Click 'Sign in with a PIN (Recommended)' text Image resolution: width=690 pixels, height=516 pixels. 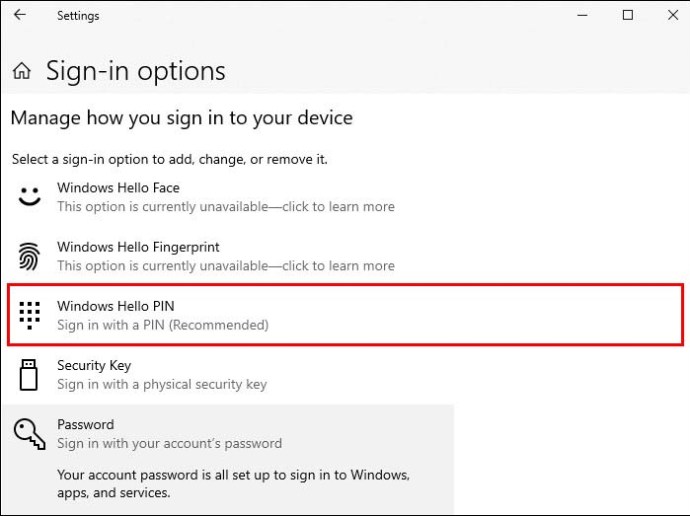click(x=163, y=325)
